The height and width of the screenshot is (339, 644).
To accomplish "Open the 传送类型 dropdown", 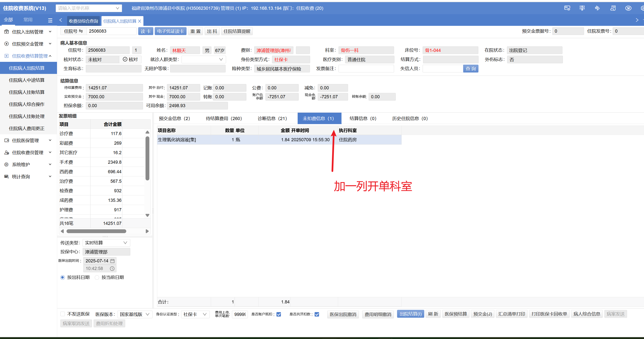I will coord(106,243).
